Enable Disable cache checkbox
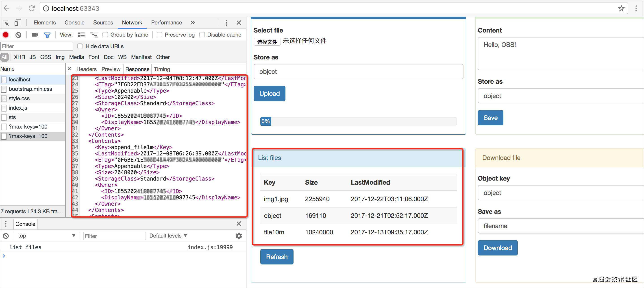This screenshot has width=644, height=288. pos(202,35)
